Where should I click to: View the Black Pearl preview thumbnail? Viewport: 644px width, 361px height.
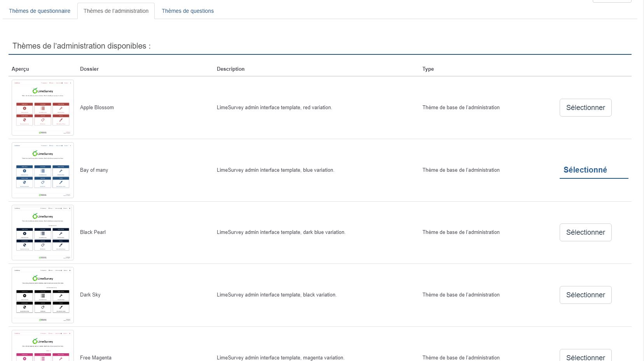[43, 232]
